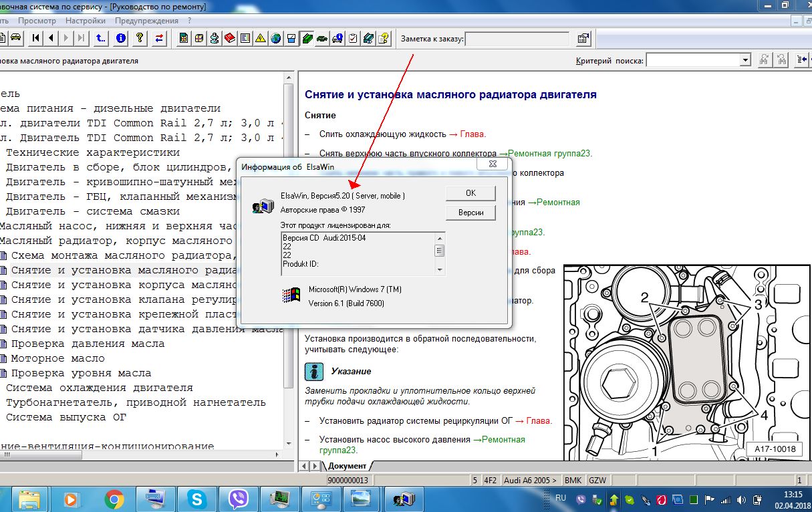
Task: Open the red book toolbar icon
Action: click(230, 38)
